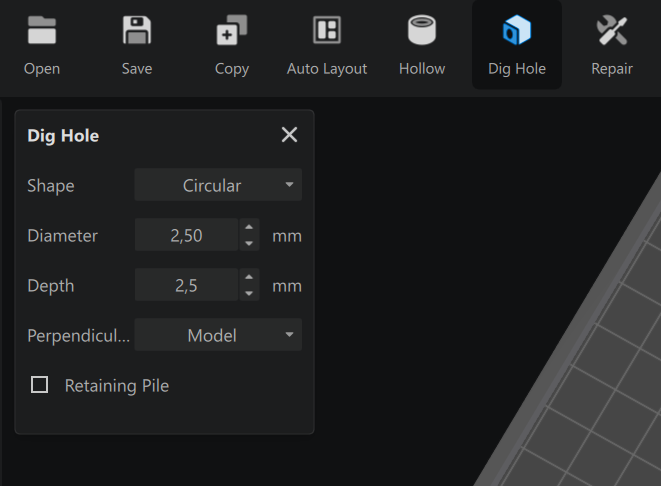This screenshot has width=661, height=486.
Task: Enable the Retaining Pile checkbox
Action: (x=40, y=385)
